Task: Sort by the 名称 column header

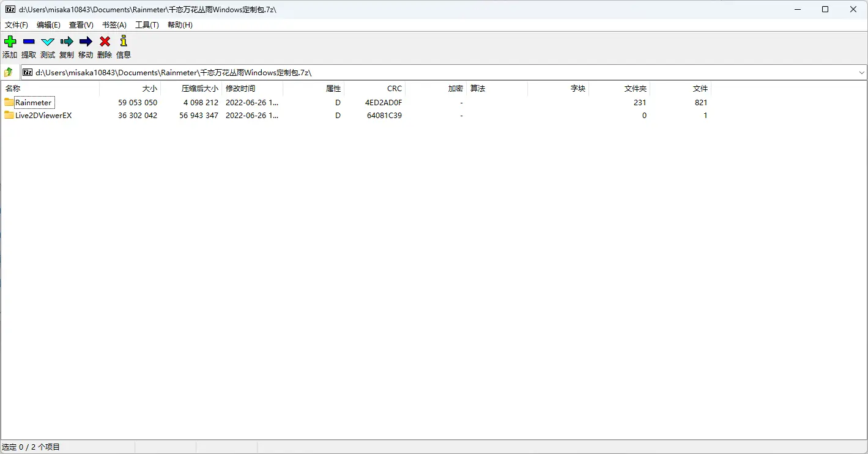Action: click(x=13, y=89)
